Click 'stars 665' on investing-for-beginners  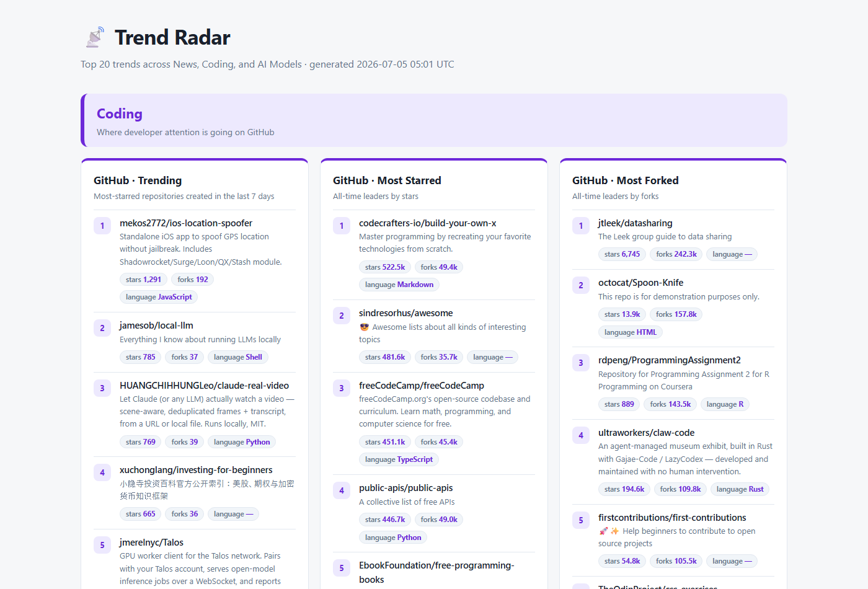(x=141, y=514)
